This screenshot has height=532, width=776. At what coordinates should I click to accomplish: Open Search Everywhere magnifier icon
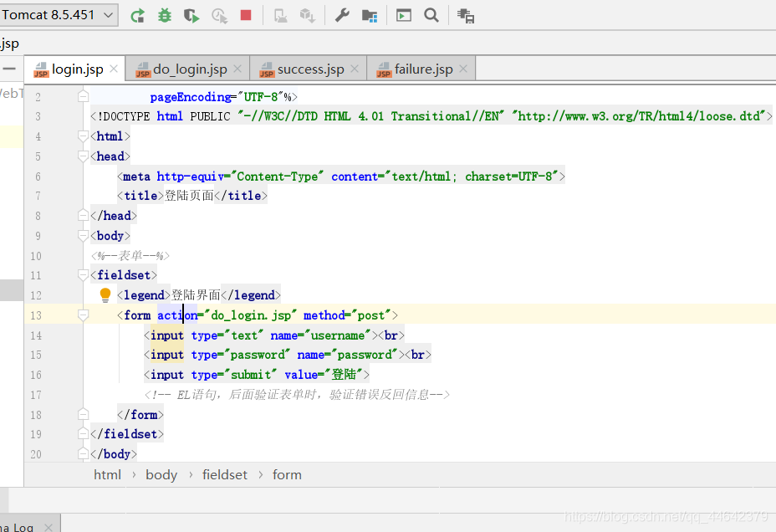[x=431, y=16]
